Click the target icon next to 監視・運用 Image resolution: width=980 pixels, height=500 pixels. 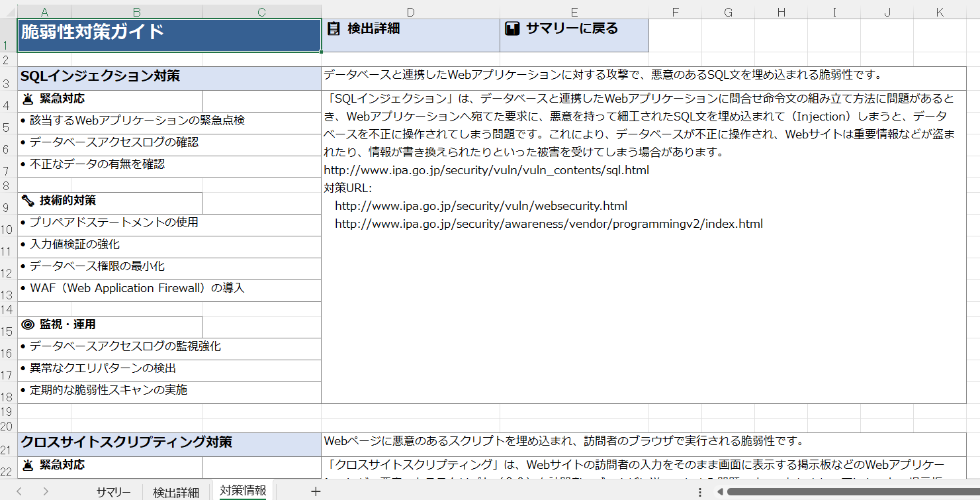click(x=28, y=325)
